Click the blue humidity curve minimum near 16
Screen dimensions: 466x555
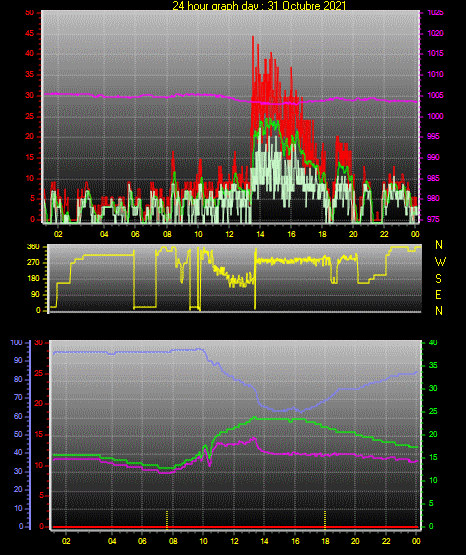click(x=301, y=411)
